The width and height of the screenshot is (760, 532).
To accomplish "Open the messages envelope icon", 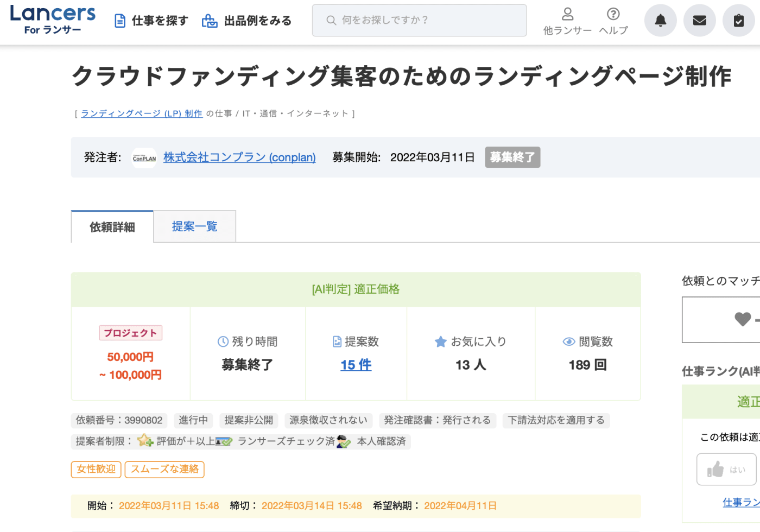I will [699, 21].
